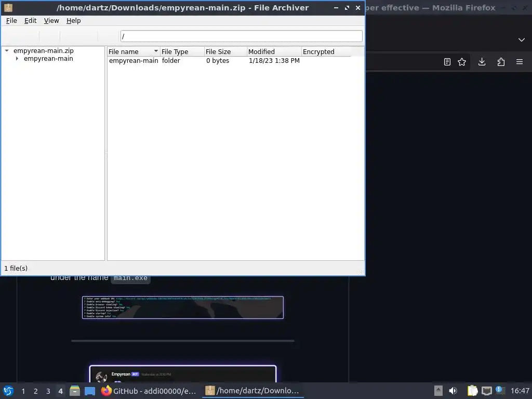Open the network monitor tray icon
The width and height of the screenshot is (532, 399).
(486, 391)
